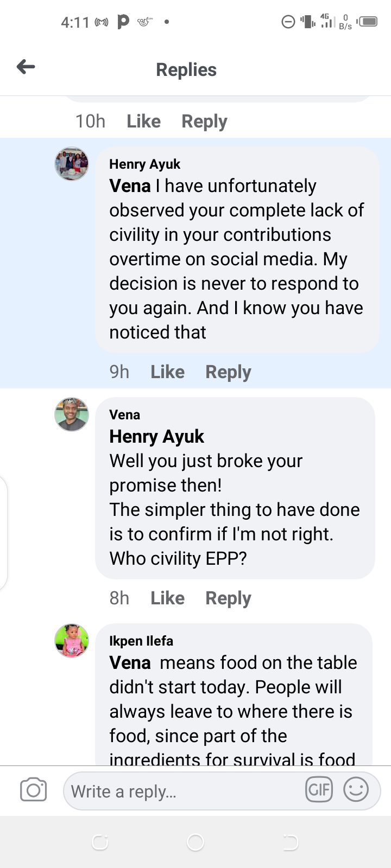Like Henry Ayuk's 9h comment
This screenshot has width=391, height=868.
pos(167,372)
